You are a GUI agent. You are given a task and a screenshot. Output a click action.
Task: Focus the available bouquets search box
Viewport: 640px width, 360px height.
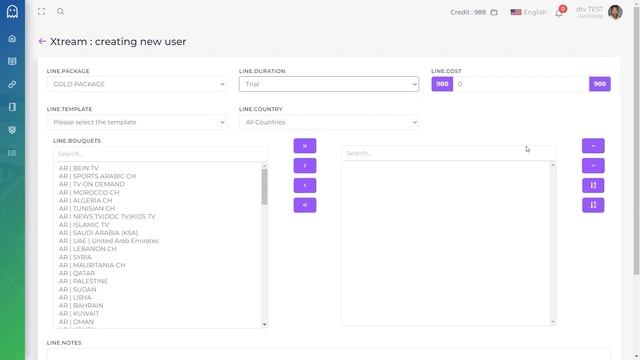160,154
